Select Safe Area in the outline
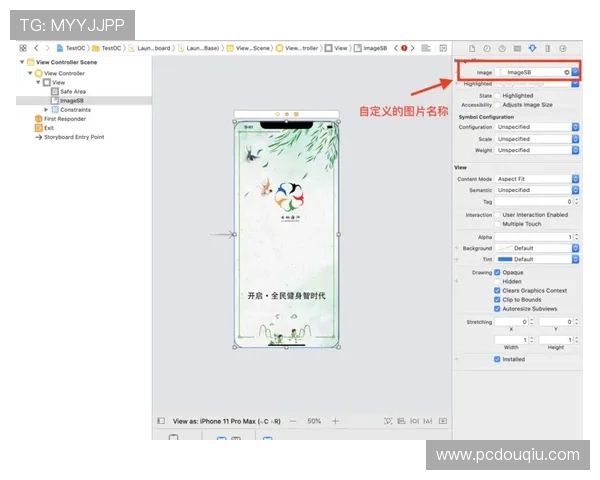Viewport: 600px width, 480px height. tap(69, 91)
